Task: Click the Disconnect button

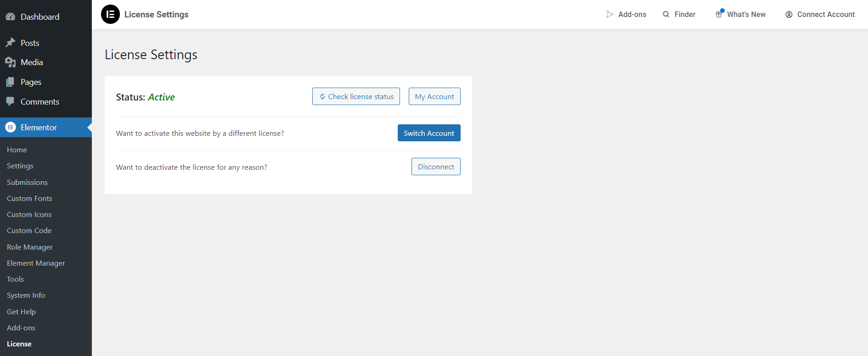Action: [x=436, y=167]
